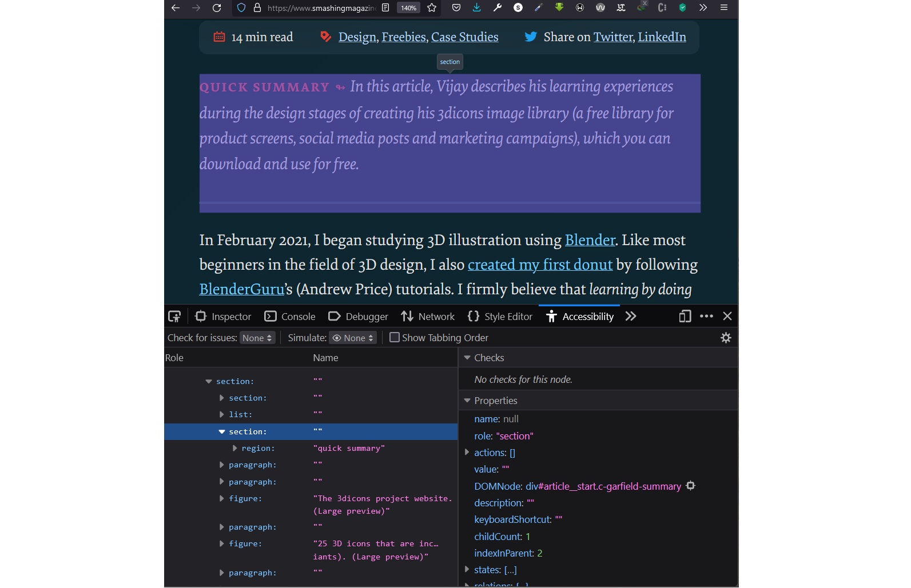Reload the current page
Viewport: 911px width, 588px height.
pos(217,8)
